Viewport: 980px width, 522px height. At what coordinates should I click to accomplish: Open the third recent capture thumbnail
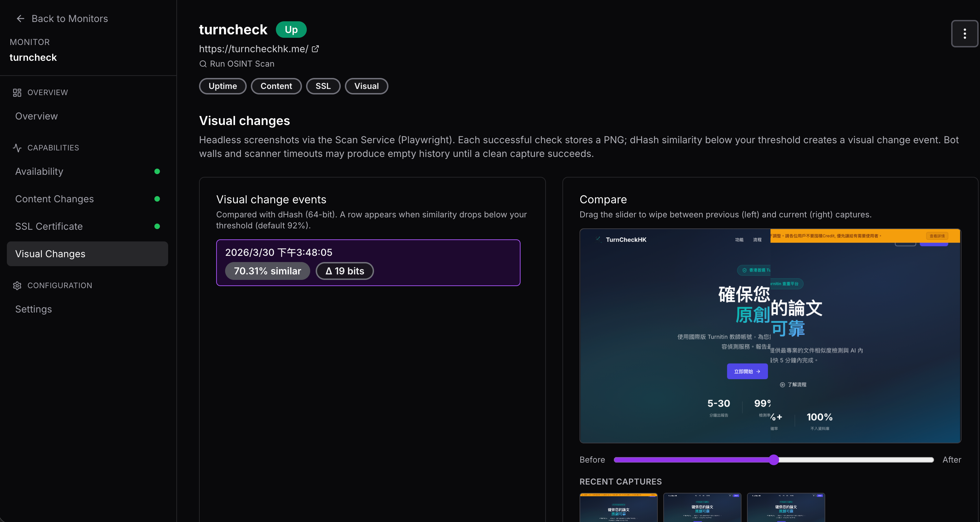click(x=785, y=507)
